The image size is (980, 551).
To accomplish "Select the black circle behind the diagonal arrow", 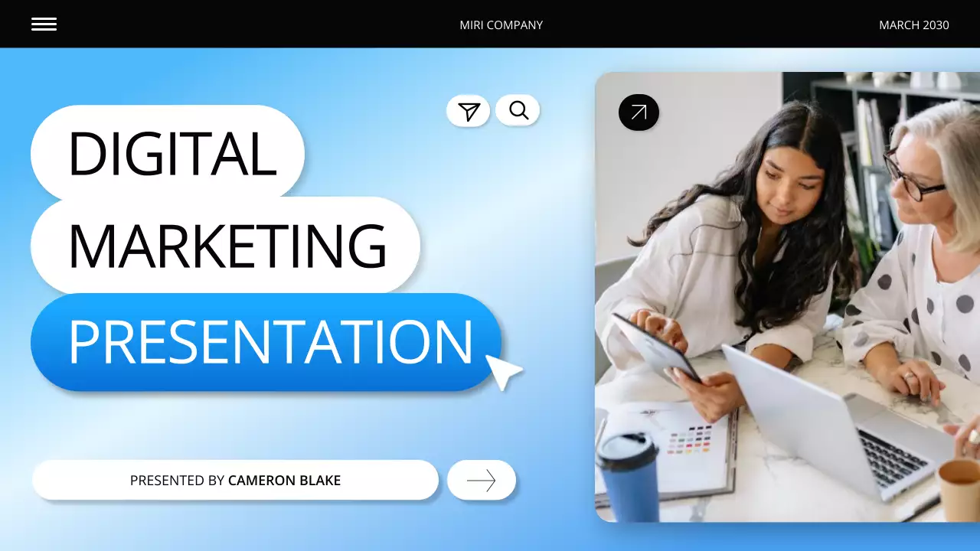I will (x=638, y=112).
